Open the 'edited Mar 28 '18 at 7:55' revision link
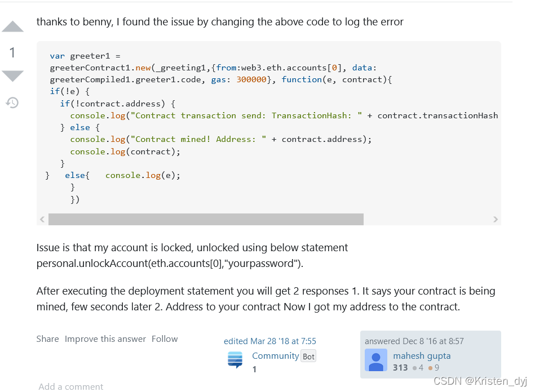 tap(270, 341)
